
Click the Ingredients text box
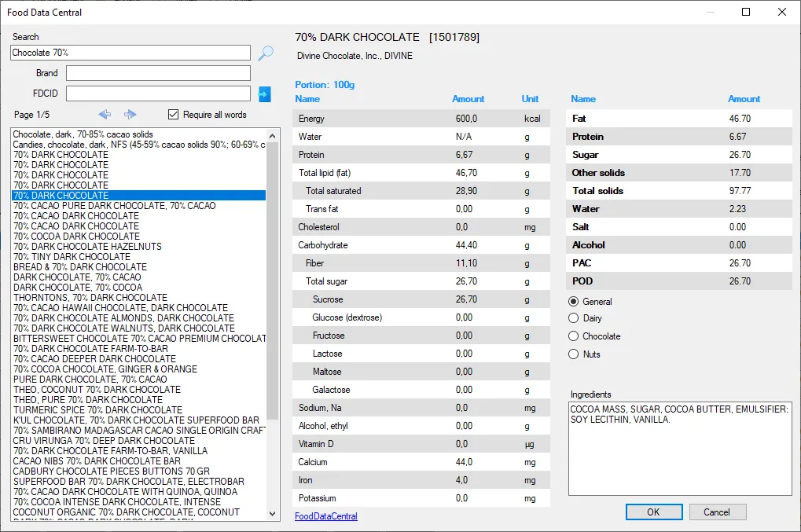pos(680,449)
